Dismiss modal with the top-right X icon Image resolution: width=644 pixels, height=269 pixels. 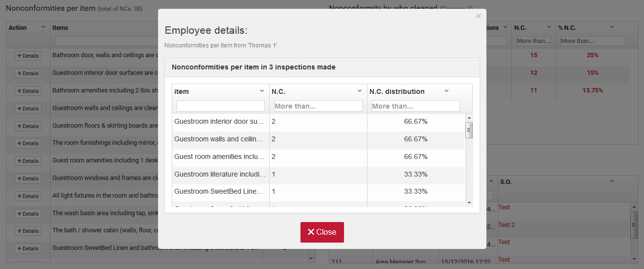tap(478, 16)
